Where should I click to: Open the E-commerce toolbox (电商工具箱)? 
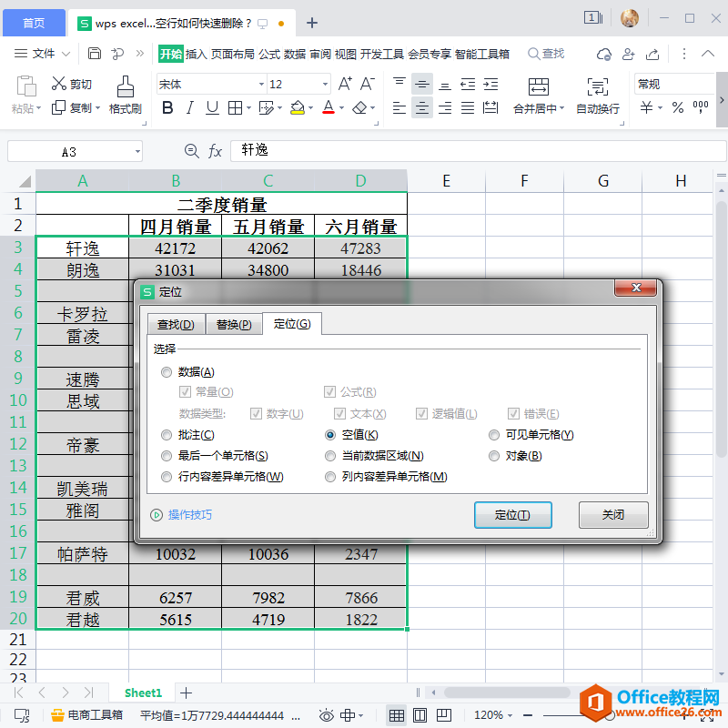[x=86, y=715]
